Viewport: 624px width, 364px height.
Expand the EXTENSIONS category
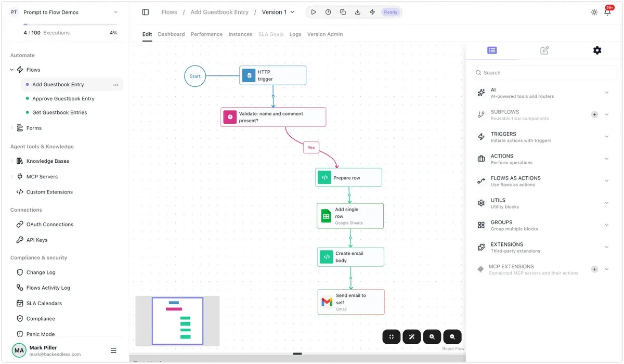coord(607,247)
